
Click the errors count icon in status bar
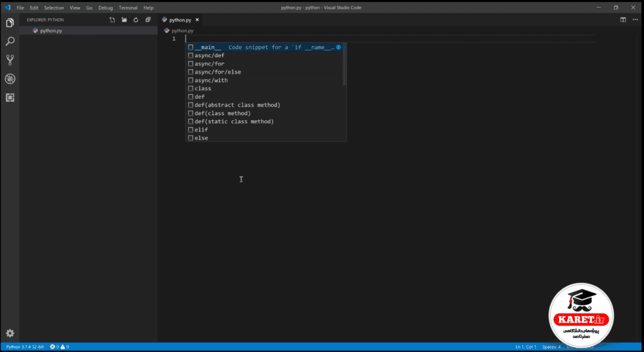coord(53,347)
